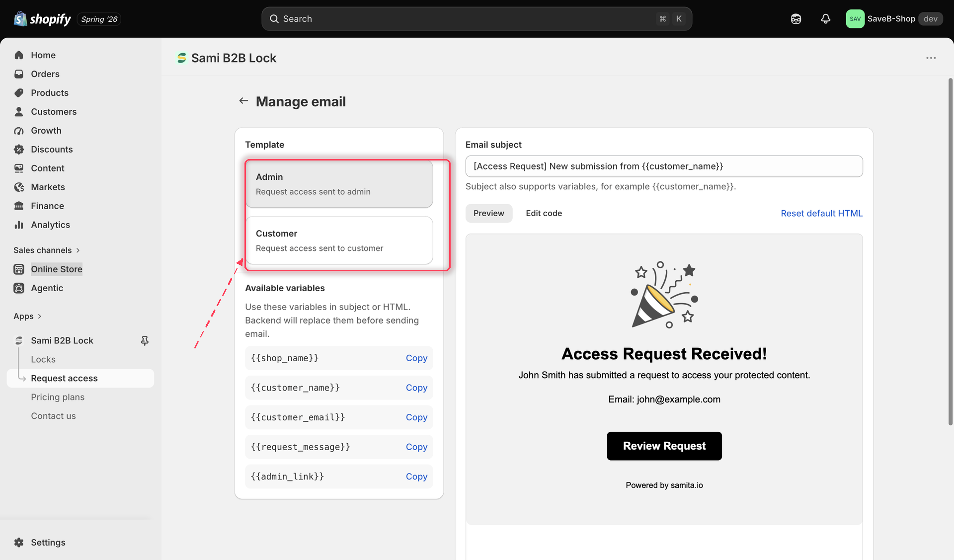Image resolution: width=954 pixels, height=560 pixels.
Task: Copy the {{request_message}} variable
Action: [x=416, y=447]
